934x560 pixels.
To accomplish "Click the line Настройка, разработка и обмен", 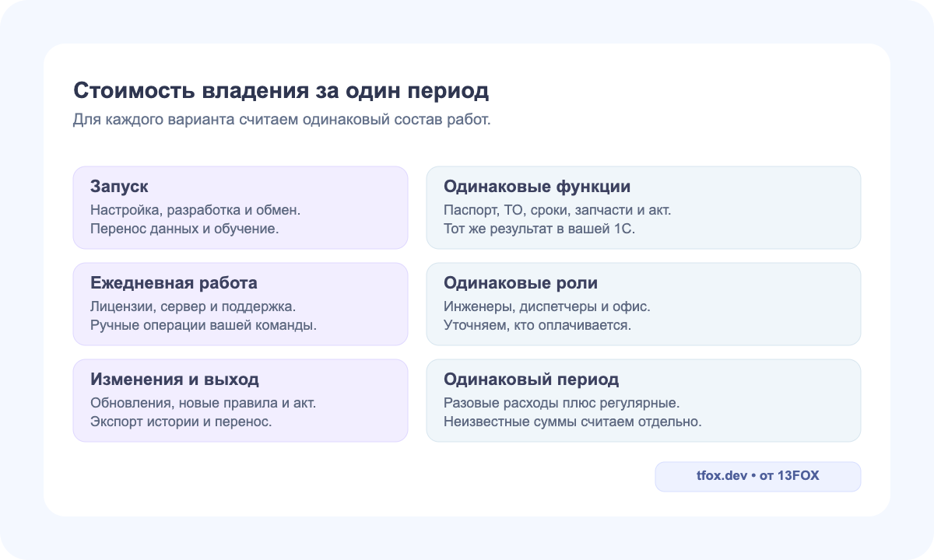I will [x=195, y=210].
